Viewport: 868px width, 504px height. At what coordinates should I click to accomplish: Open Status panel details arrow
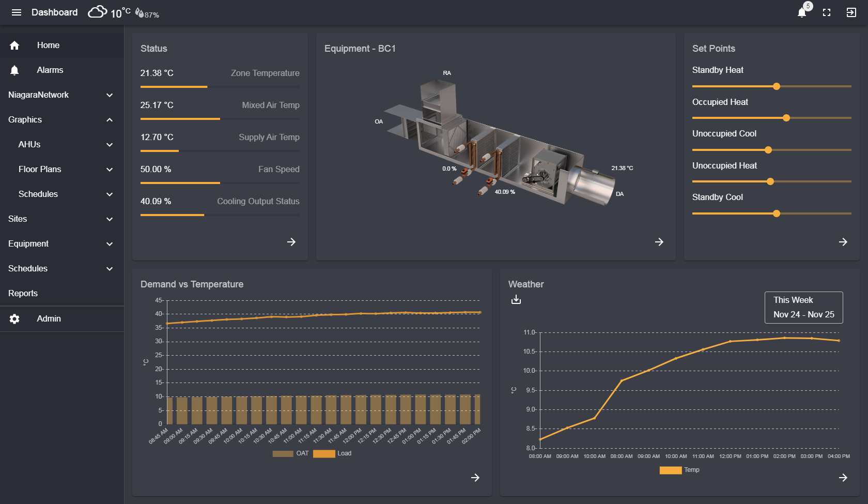pos(291,242)
